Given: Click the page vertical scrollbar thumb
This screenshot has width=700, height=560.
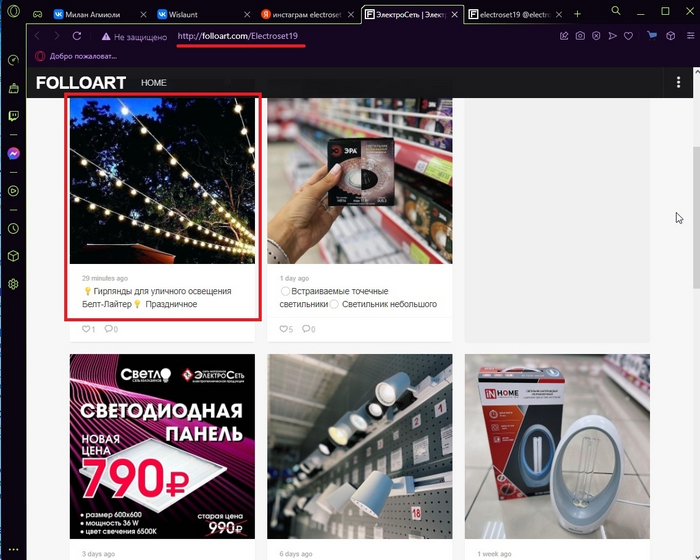Looking at the screenshot, I should coord(696,217).
